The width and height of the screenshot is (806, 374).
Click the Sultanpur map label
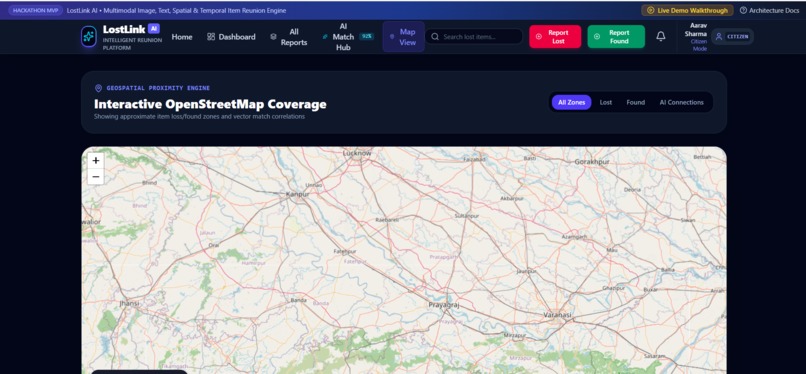[x=467, y=216]
